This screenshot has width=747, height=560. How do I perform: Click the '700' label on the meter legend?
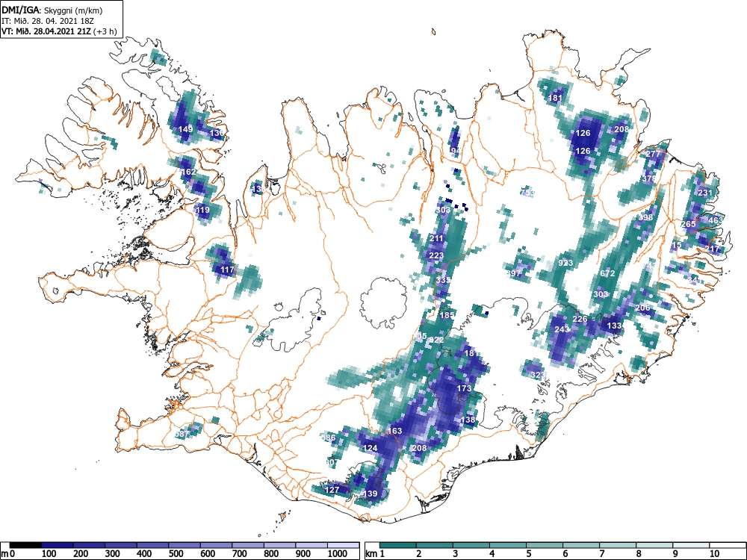pos(239,554)
